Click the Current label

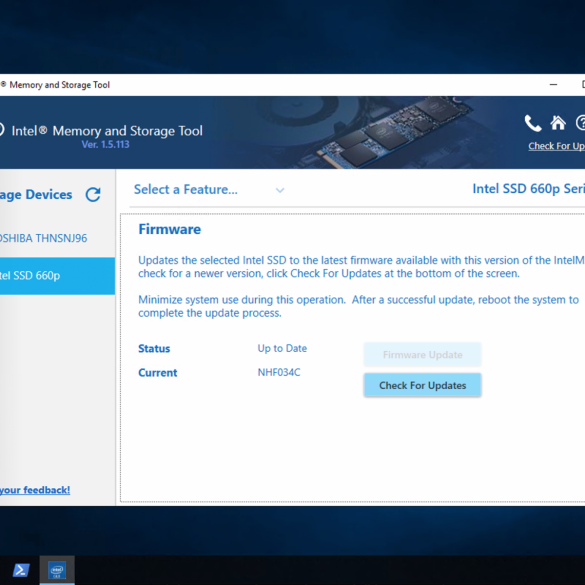(x=157, y=373)
